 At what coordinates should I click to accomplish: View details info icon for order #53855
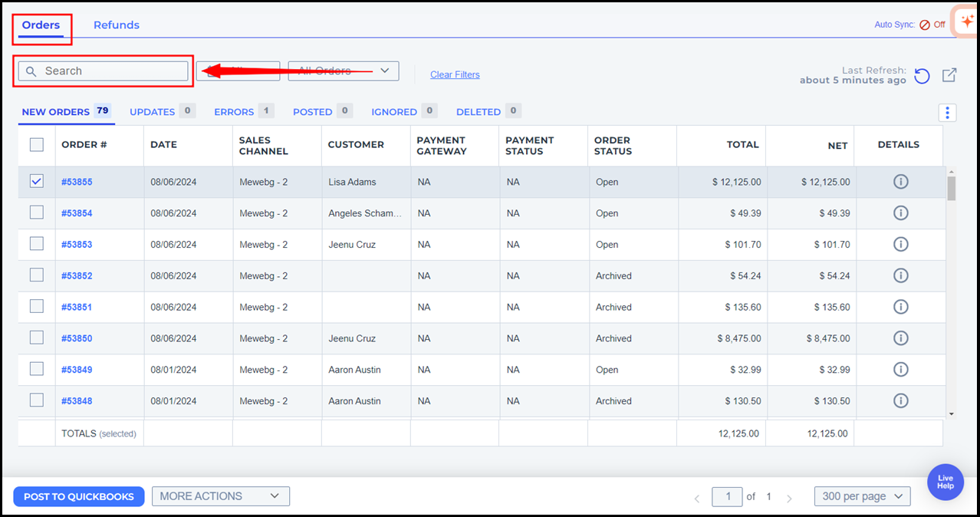[x=901, y=182]
